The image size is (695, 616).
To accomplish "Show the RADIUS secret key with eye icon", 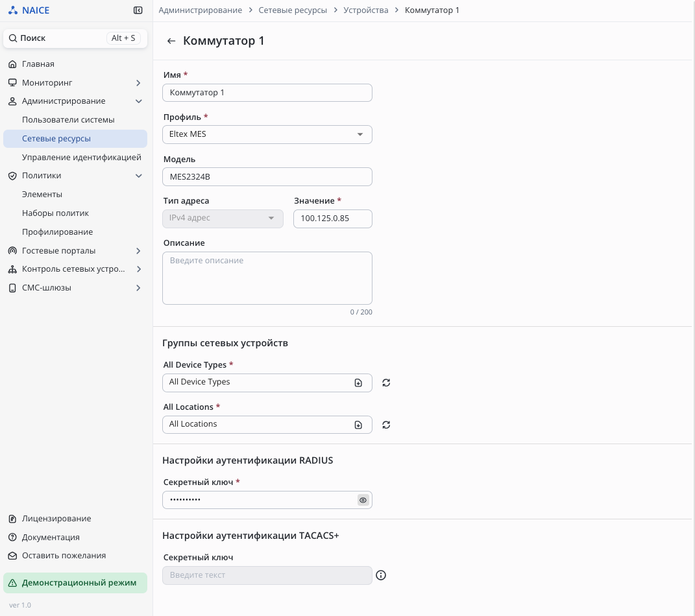I will pos(363,500).
